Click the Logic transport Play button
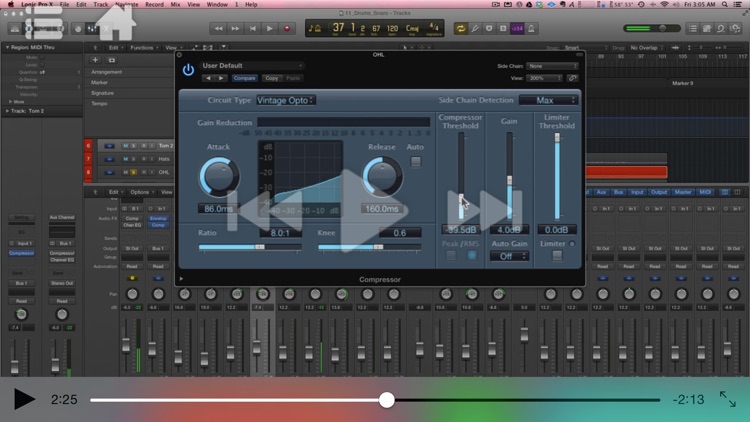750x422 pixels. pos(270,29)
